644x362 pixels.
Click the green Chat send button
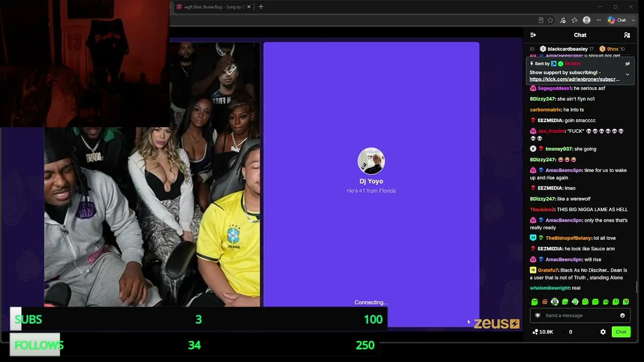coord(621,332)
